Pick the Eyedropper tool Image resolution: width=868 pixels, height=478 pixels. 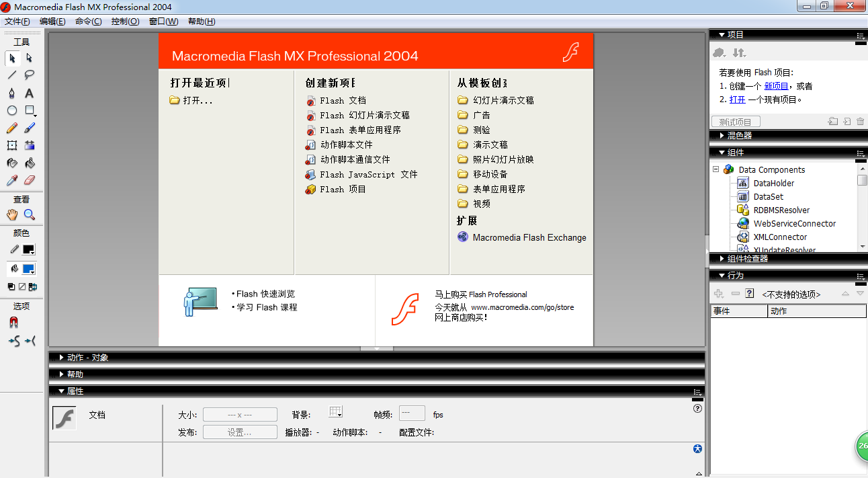pos(12,180)
